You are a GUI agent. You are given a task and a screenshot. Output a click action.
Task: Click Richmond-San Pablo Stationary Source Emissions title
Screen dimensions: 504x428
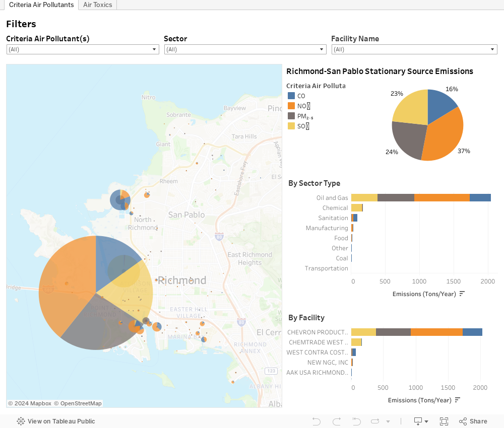[380, 72]
